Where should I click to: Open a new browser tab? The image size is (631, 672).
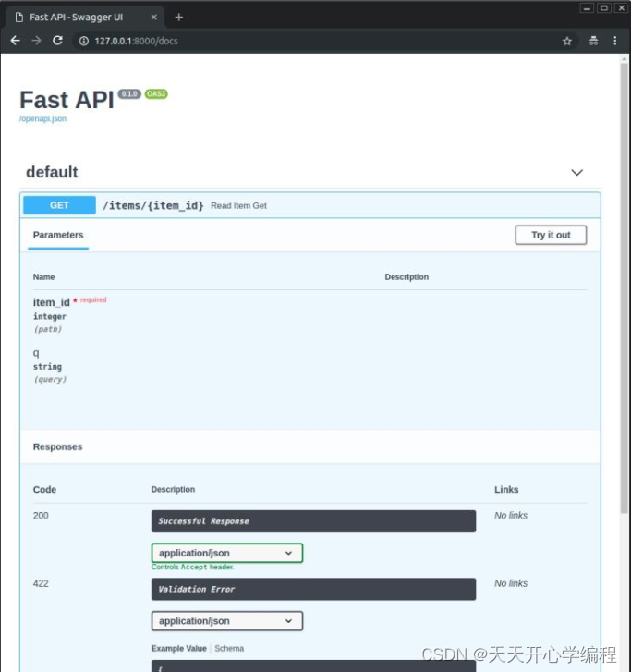tap(179, 17)
